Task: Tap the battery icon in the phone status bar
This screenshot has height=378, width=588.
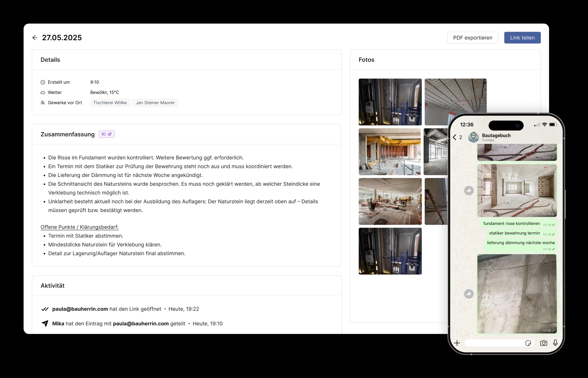Action: coord(553,125)
